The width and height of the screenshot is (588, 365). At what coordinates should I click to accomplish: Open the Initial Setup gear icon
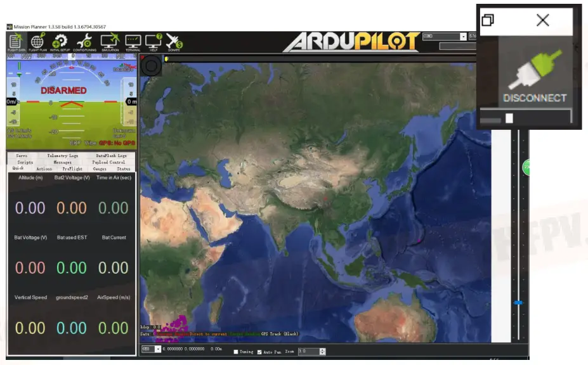pos(60,42)
